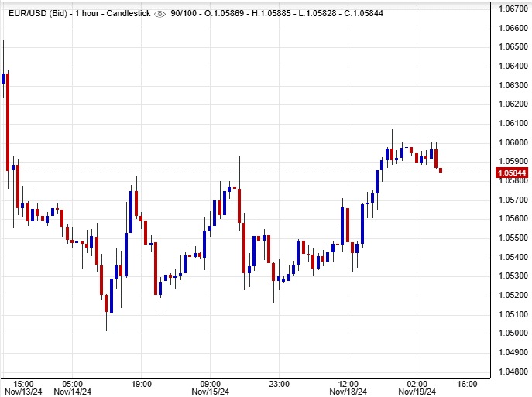Click the 1.04800 price axis label
This screenshot has width=532, height=397.
512,371
